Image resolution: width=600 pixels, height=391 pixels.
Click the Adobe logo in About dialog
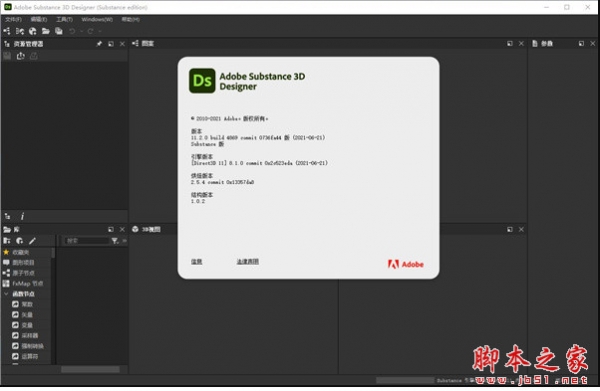point(406,264)
